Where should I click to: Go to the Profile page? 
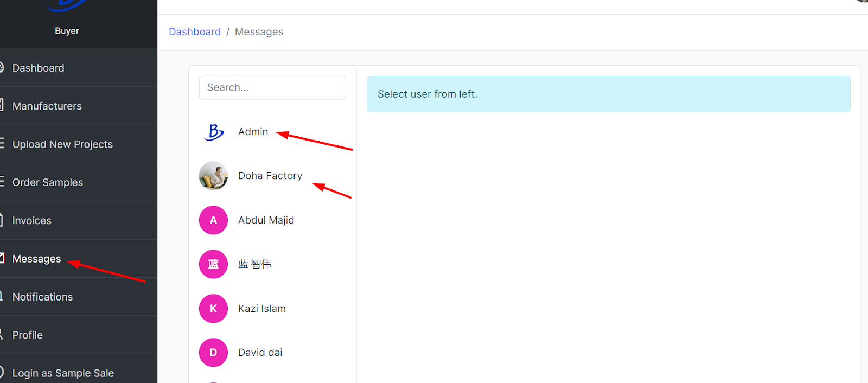point(27,335)
